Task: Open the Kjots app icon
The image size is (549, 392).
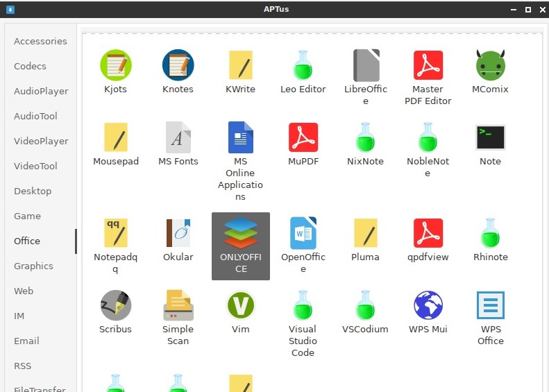Action: click(x=115, y=65)
